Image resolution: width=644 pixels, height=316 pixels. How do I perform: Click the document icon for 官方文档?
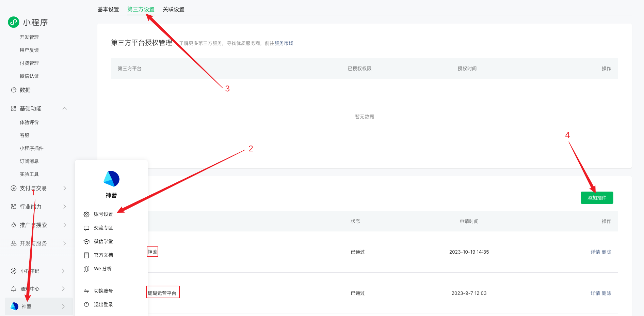pyautogui.click(x=86, y=255)
